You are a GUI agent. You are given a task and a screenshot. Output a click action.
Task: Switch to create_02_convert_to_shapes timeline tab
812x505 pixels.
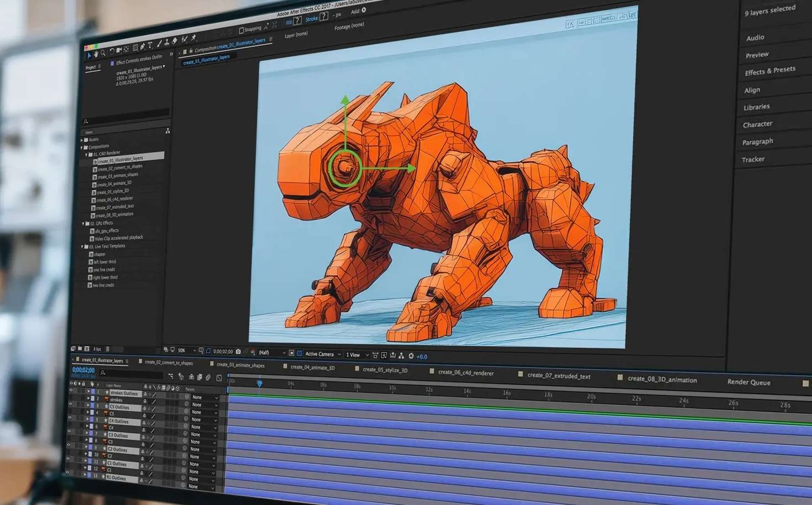[169, 363]
